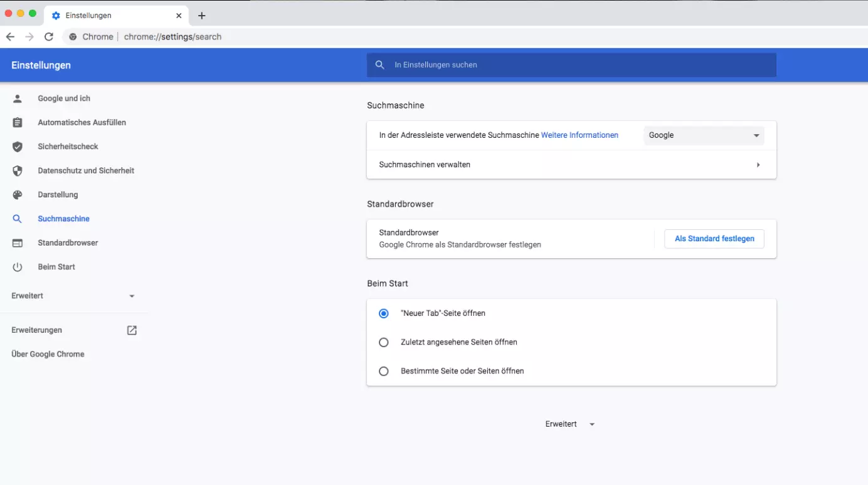Close the Einstellungen tab
Viewport: 868px width, 485px height.
click(179, 16)
